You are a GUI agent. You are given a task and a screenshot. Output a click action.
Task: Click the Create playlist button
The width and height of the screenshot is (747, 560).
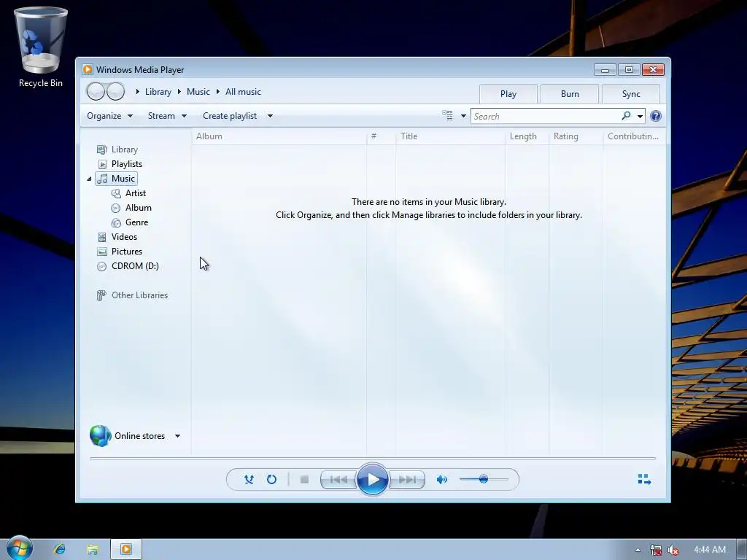pyautogui.click(x=230, y=116)
